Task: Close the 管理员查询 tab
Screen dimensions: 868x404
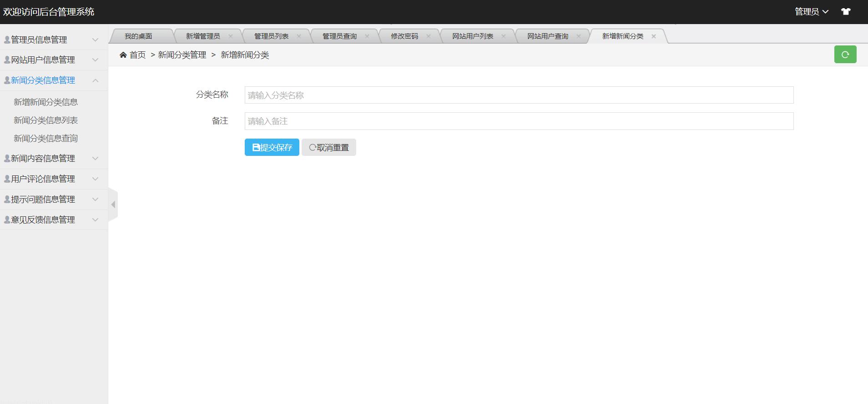Action: pyautogui.click(x=367, y=36)
